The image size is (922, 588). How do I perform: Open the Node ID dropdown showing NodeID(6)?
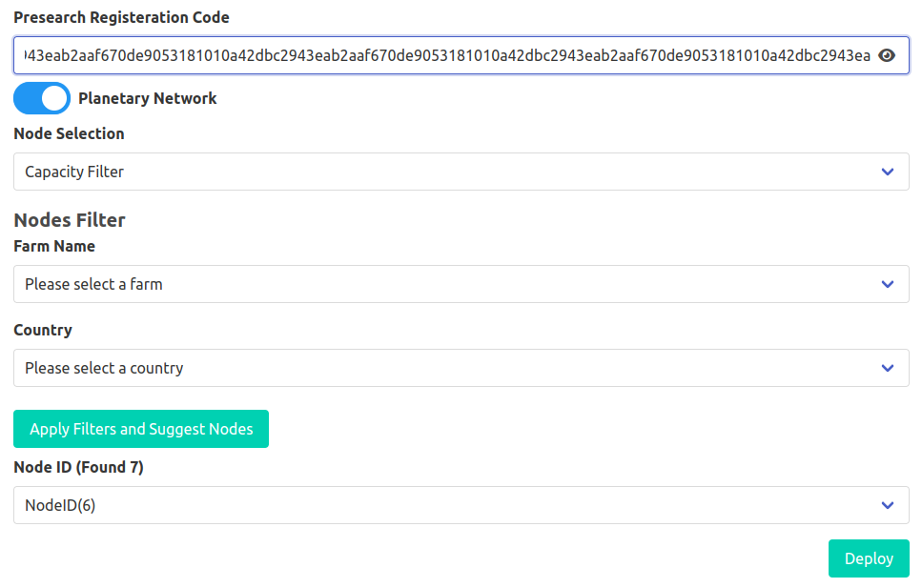pos(461,505)
